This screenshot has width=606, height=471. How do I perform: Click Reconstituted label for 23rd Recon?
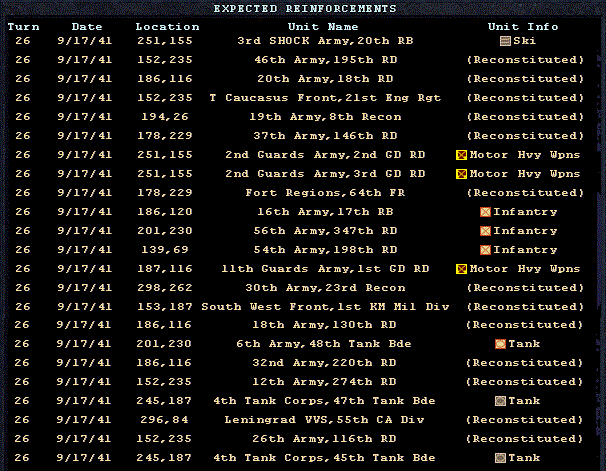(x=526, y=288)
